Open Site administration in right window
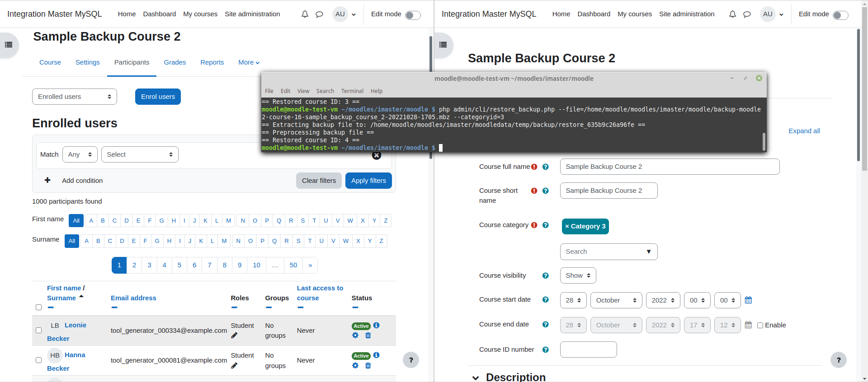 687,14
